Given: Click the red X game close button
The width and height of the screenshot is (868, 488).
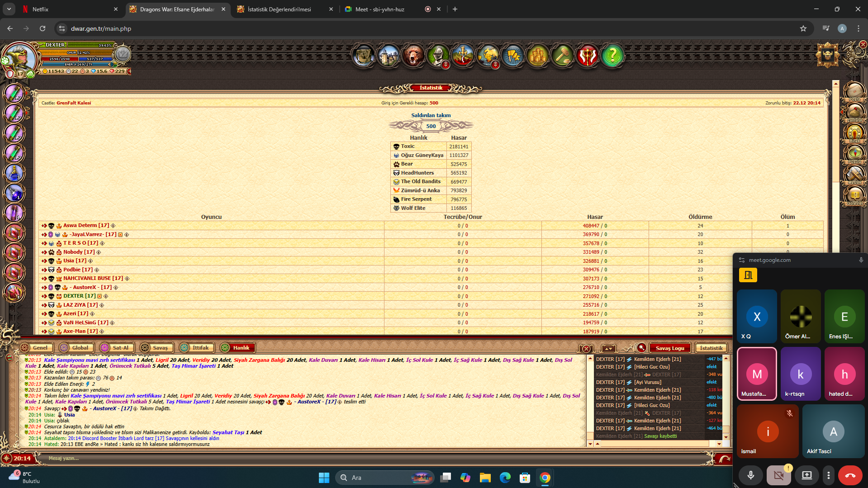Looking at the screenshot, I should pos(863,44).
